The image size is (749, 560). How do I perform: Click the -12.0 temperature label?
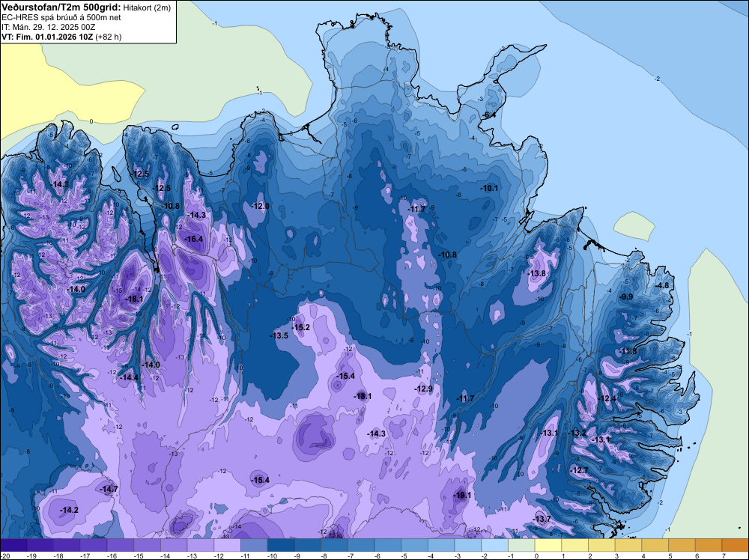(261, 206)
